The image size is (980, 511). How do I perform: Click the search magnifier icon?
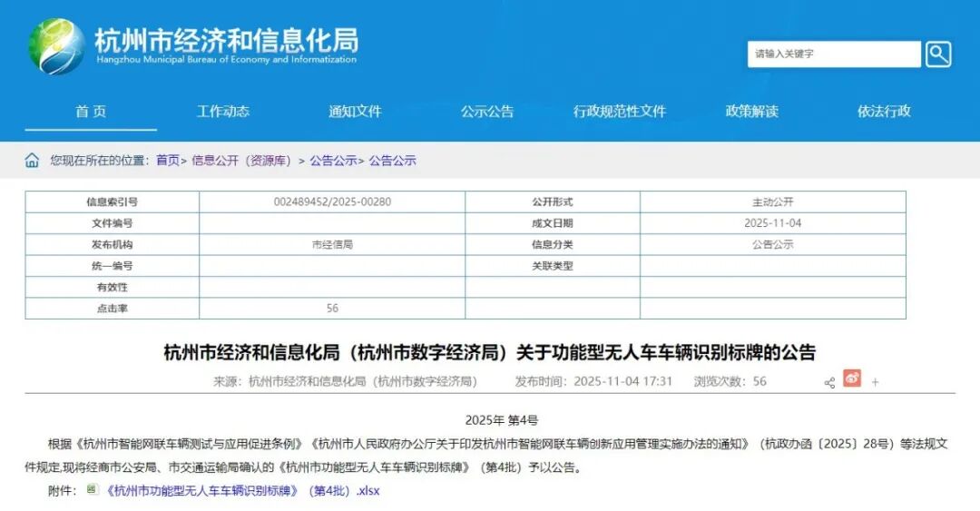tap(938, 54)
